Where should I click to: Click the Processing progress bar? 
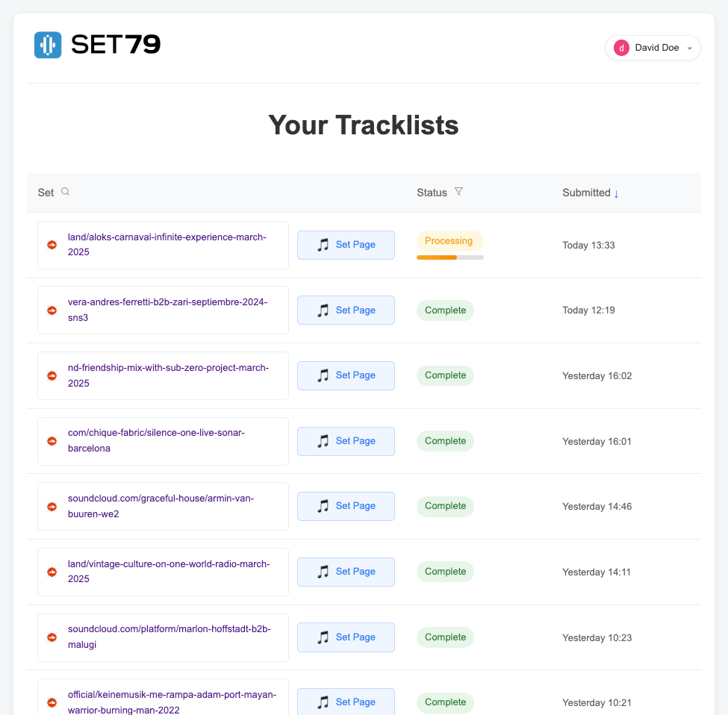pyautogui.click(x=450, y=257)
